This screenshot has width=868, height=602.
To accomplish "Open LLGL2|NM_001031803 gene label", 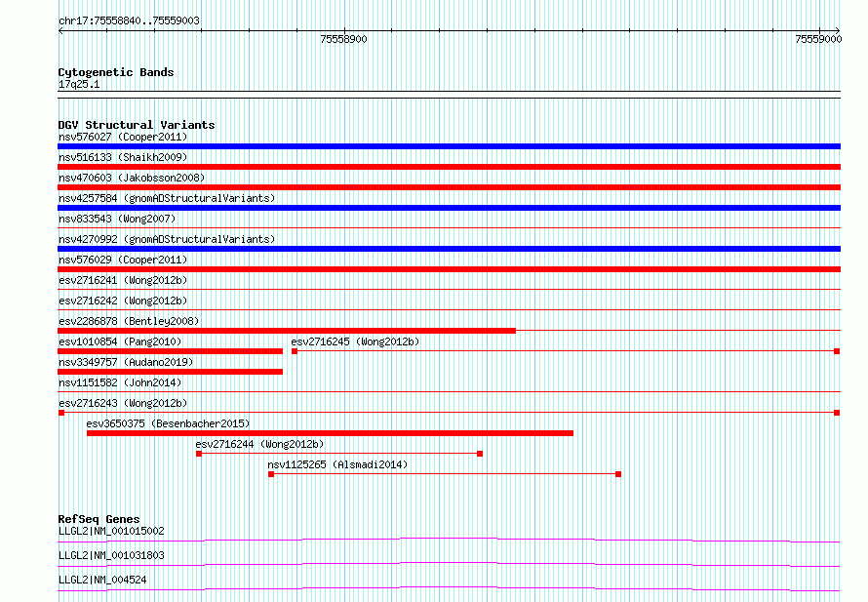I will coord(111,555).
